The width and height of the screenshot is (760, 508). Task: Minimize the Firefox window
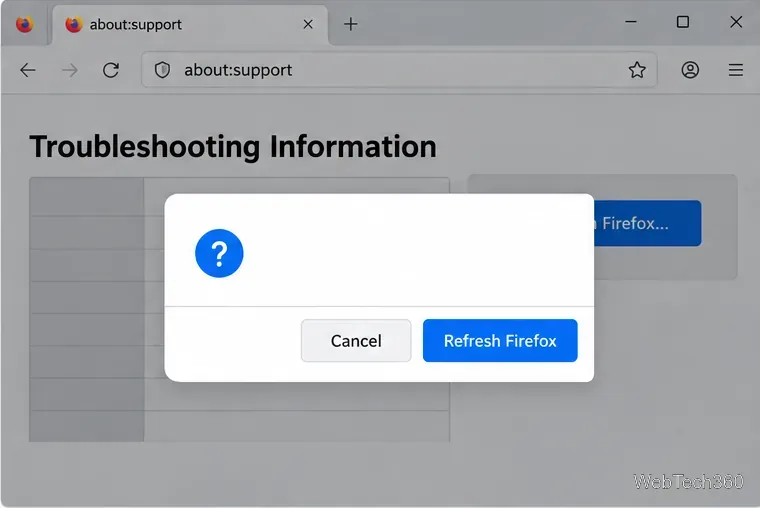631,22
